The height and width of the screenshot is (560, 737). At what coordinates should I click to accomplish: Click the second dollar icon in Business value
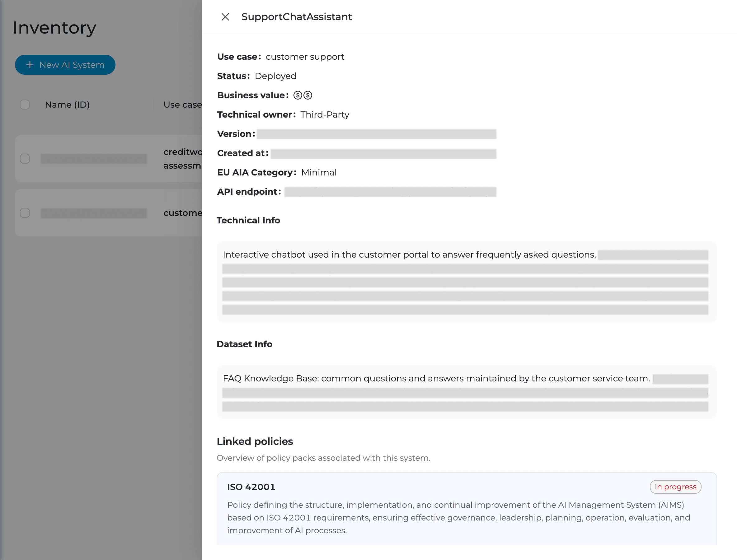tap(308, 95)
